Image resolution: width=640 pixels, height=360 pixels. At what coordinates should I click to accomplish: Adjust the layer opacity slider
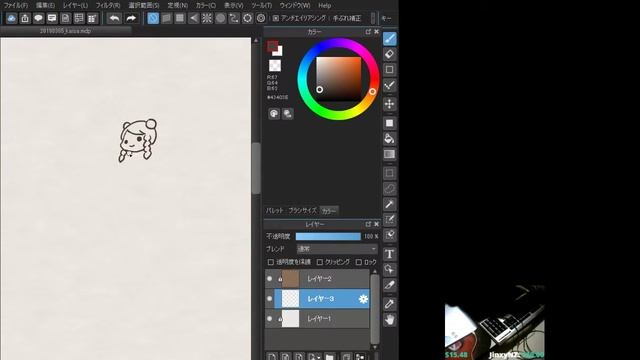(x=328, y=236)
